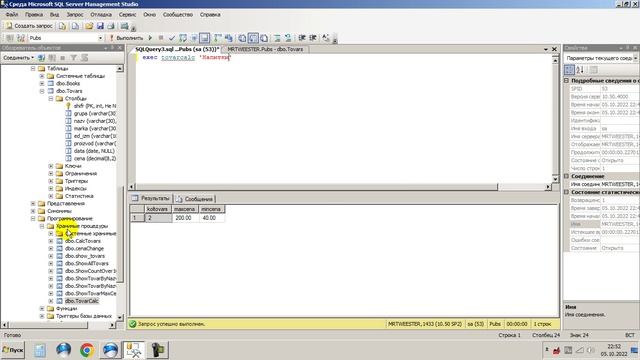
Task: Expand the Триггеры folder under dbo.Tovars
Action: pos(51,181)
